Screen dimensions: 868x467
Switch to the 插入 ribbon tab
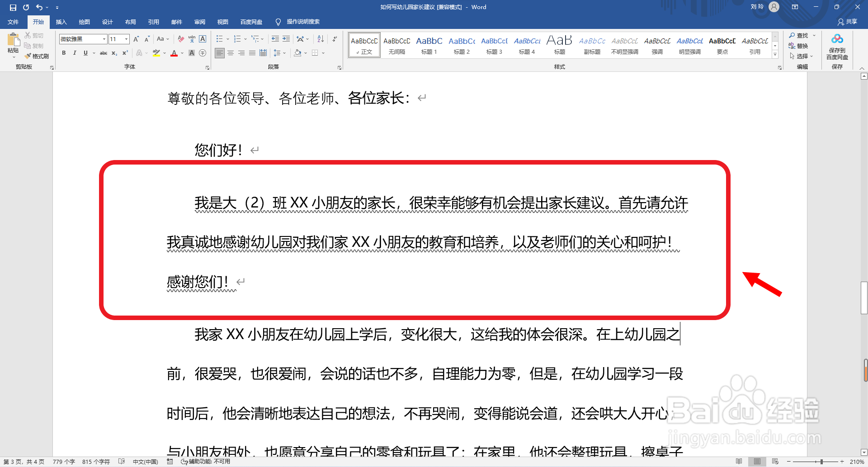pos(61,22)
